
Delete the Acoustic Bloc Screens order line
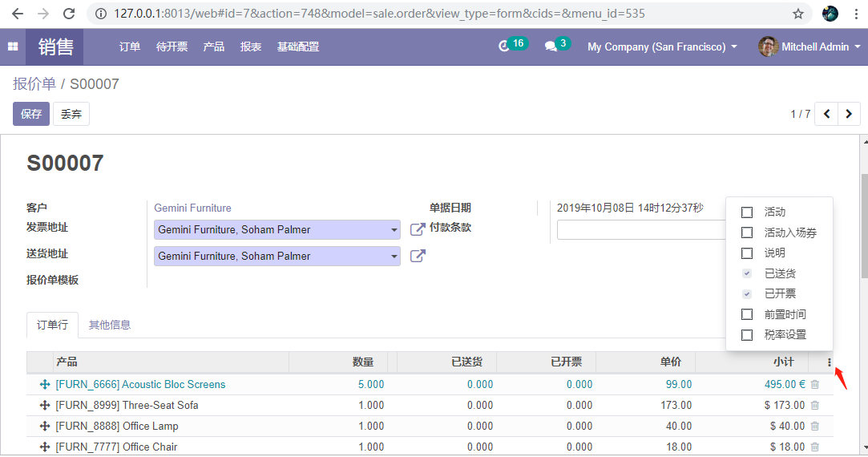(815, 385)
